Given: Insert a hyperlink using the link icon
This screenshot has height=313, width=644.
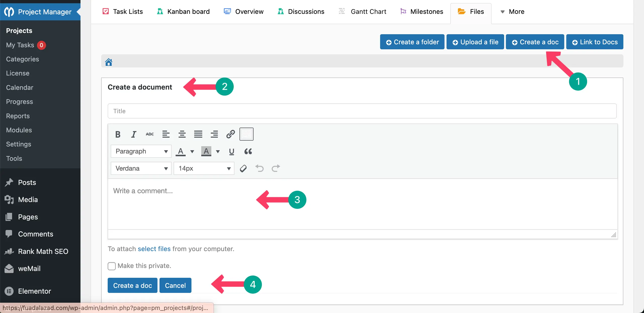Looking at the screenshot, I should (x=230, y=134).
